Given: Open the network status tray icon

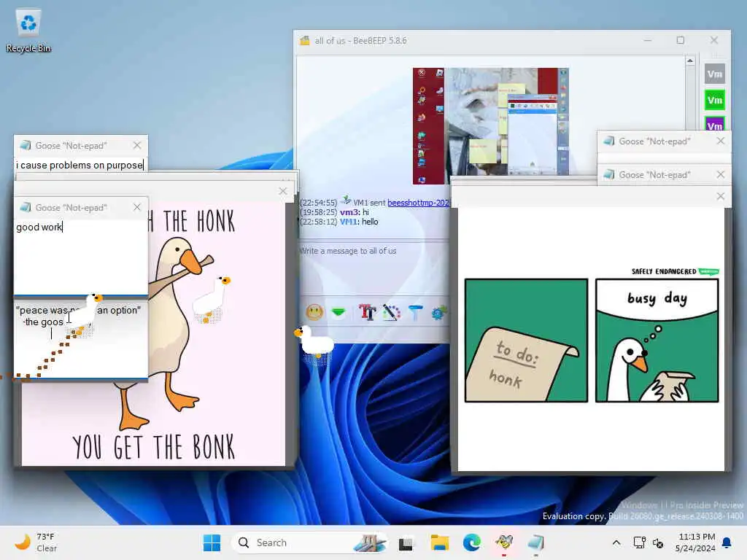Looking at the screenshot, I should tap(639, 542).
